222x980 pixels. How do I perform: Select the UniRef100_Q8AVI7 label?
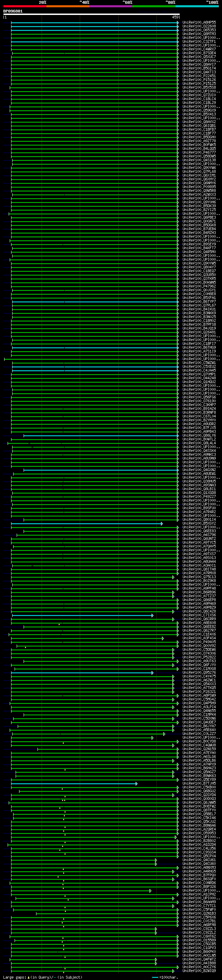(199, 65)
